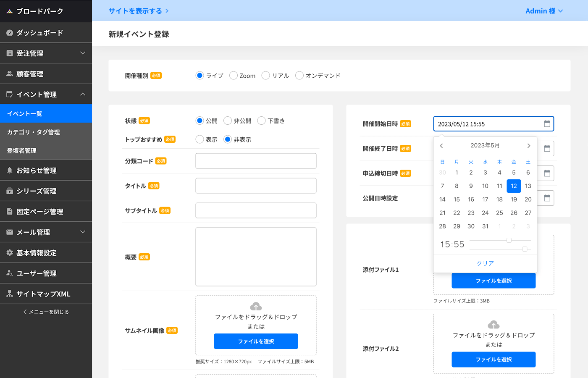
Task: Expand 受注管理 submenu chevron
Action: 83,53
